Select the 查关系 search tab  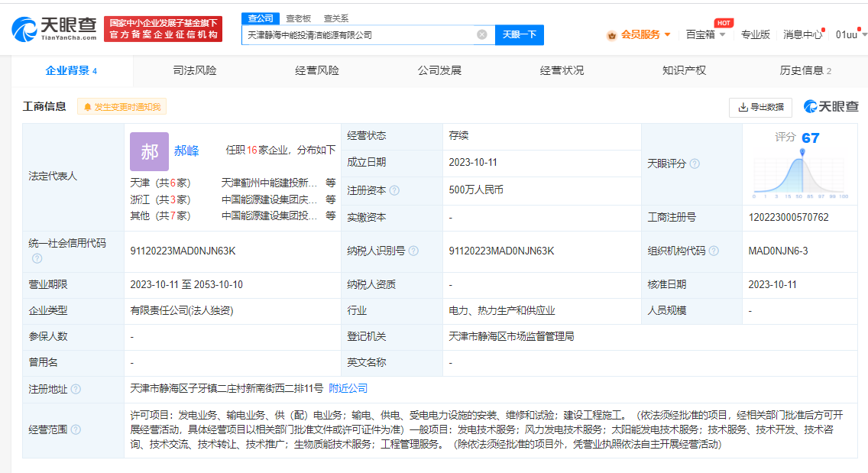click(336, 18)
